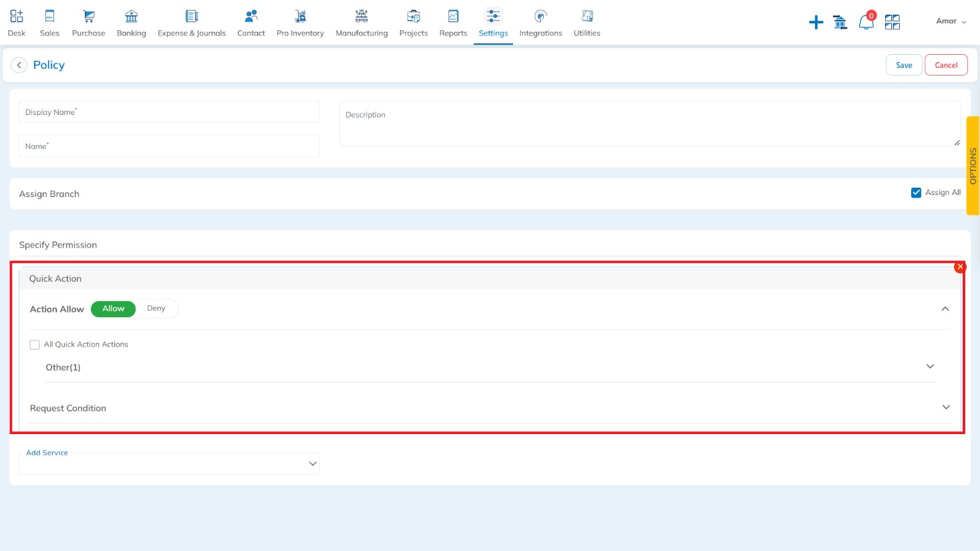
Task: Open the Purchase cart icon
Action: pyautogui.click(x=88, y=16)
